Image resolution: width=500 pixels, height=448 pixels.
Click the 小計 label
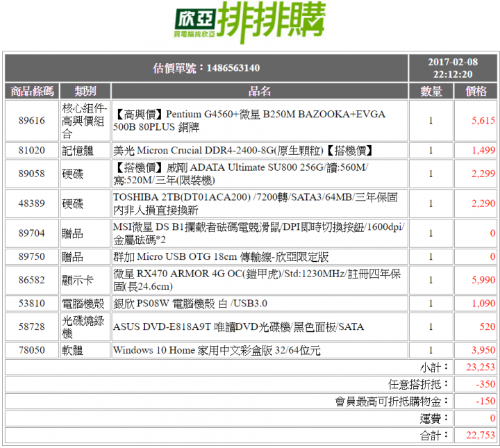[x=434, y=367]
